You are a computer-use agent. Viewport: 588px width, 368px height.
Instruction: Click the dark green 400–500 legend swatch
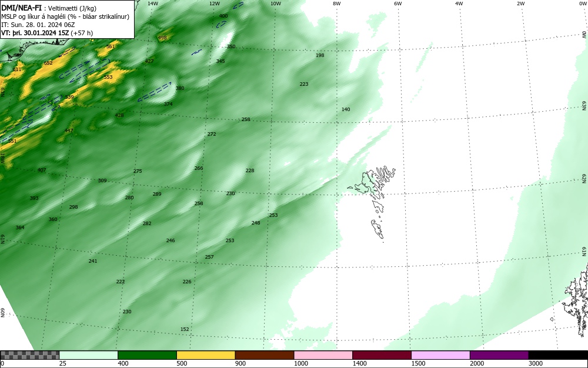pyautogui.click(x=147, y=355)
